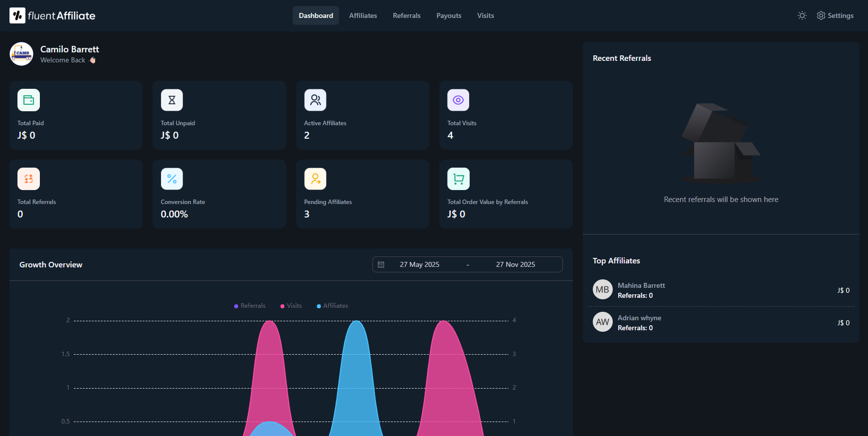868x436 pixels.
Task: Toggle Visits series in chart legend
Action: [291, 306]
